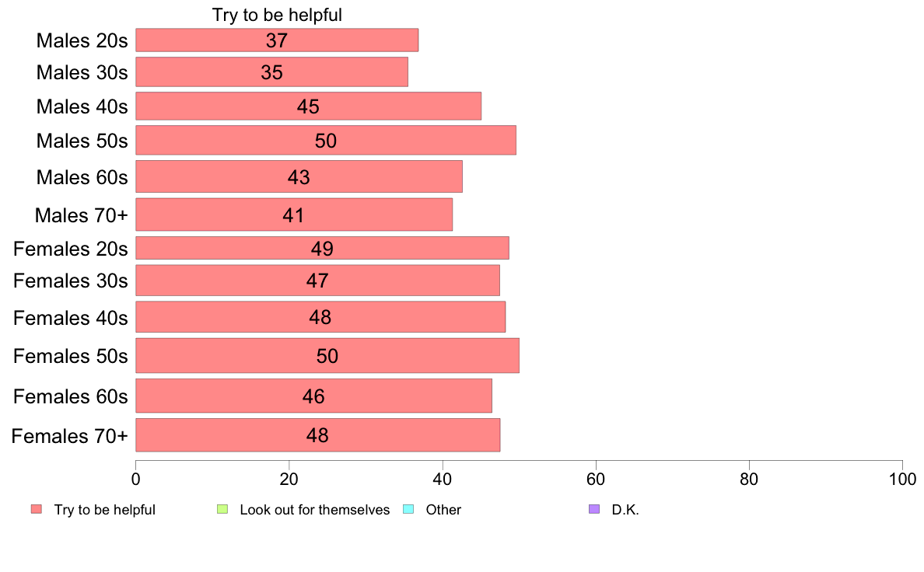
Task: Click the Males 50s bar labeled 50
Action: tap(326, 140)
